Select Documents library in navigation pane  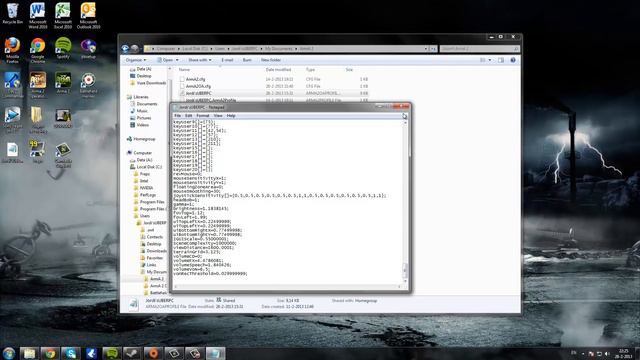(147, 104)
